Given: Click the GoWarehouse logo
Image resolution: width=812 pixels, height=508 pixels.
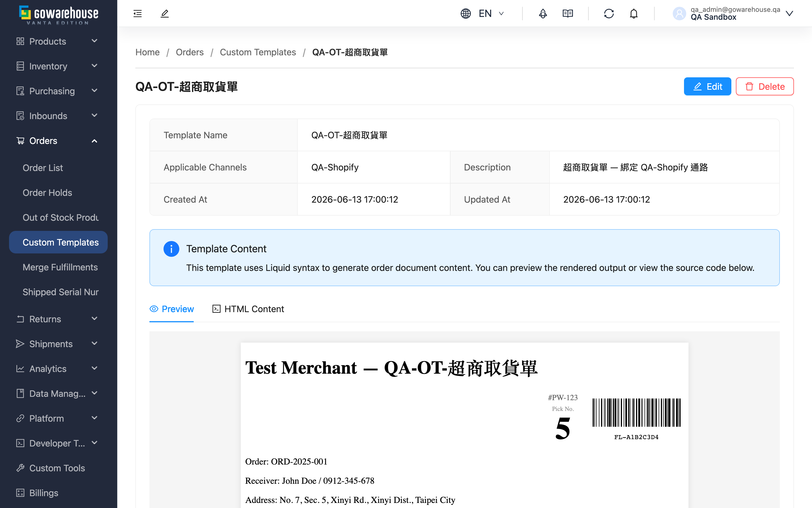Looking at the screenshot, I should click(59, 15).
